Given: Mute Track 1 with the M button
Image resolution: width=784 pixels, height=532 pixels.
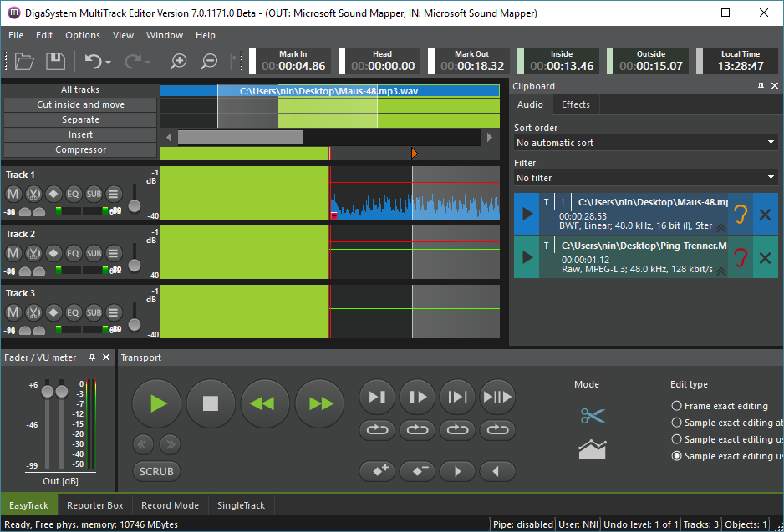Looking at the screenshot, I should [x=13, y=194].
